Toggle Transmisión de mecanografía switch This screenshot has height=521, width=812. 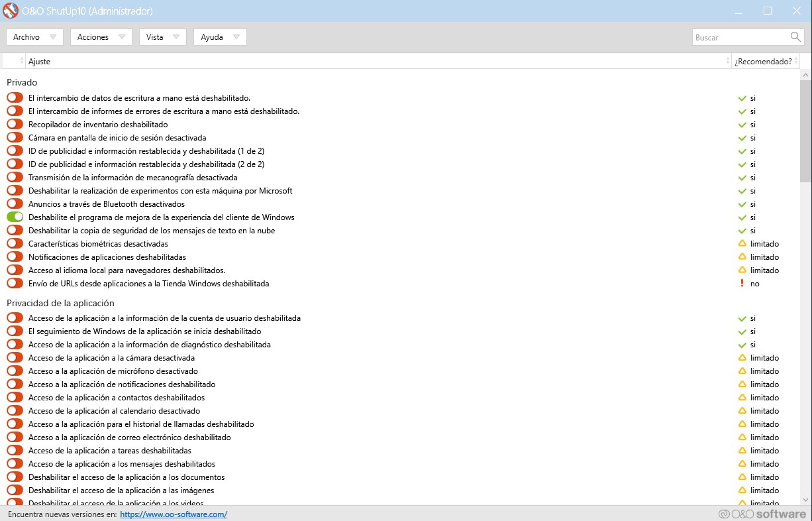pyautogui.click(x=15, y=177)
